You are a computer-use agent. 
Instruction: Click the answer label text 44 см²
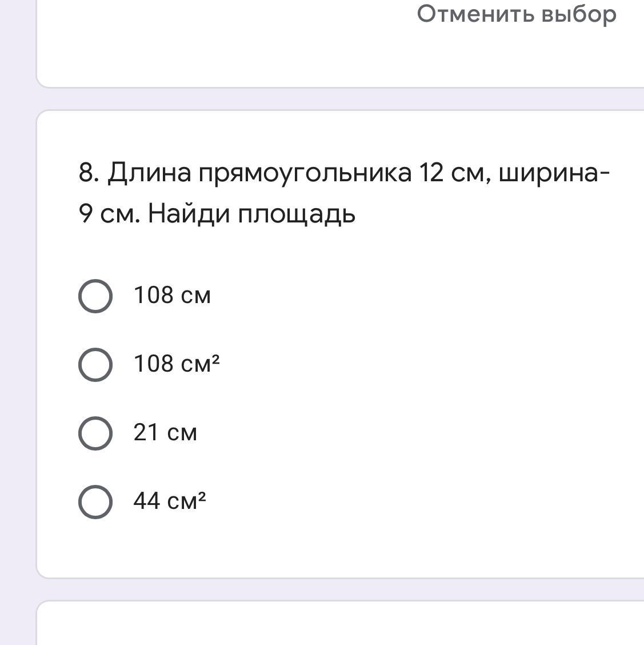pos(170,501)
